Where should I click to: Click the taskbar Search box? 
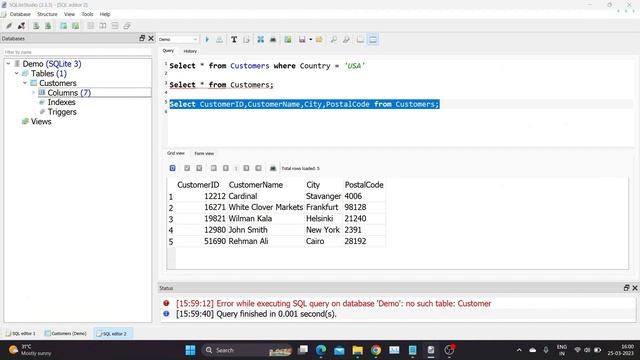tap(248, 350)
